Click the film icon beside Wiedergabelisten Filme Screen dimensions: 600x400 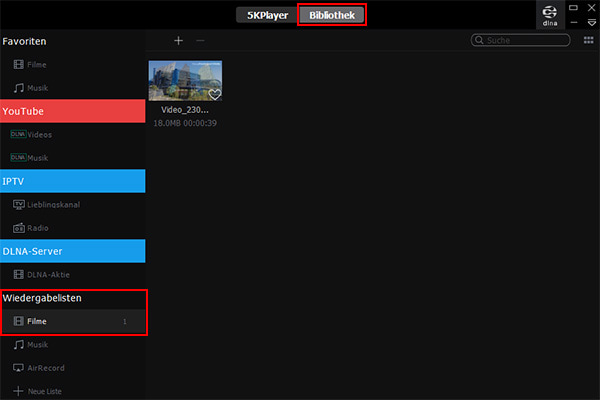[x=18, y=321]
